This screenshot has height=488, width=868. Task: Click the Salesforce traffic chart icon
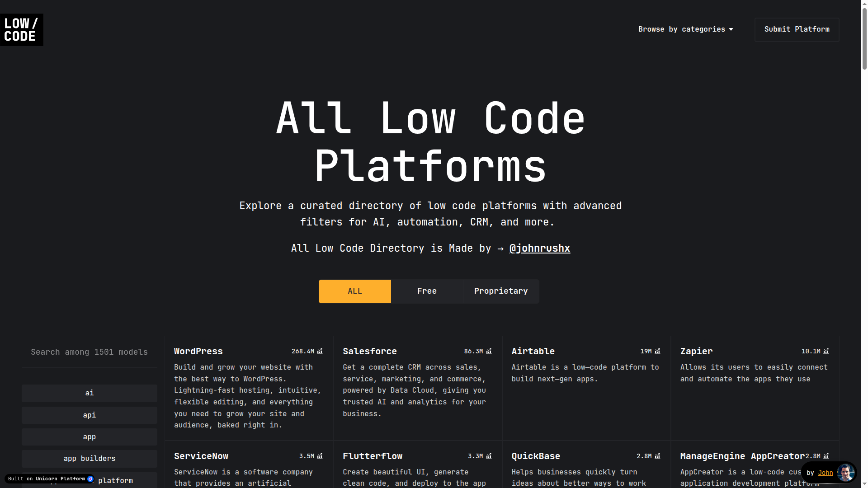point(489,351)
